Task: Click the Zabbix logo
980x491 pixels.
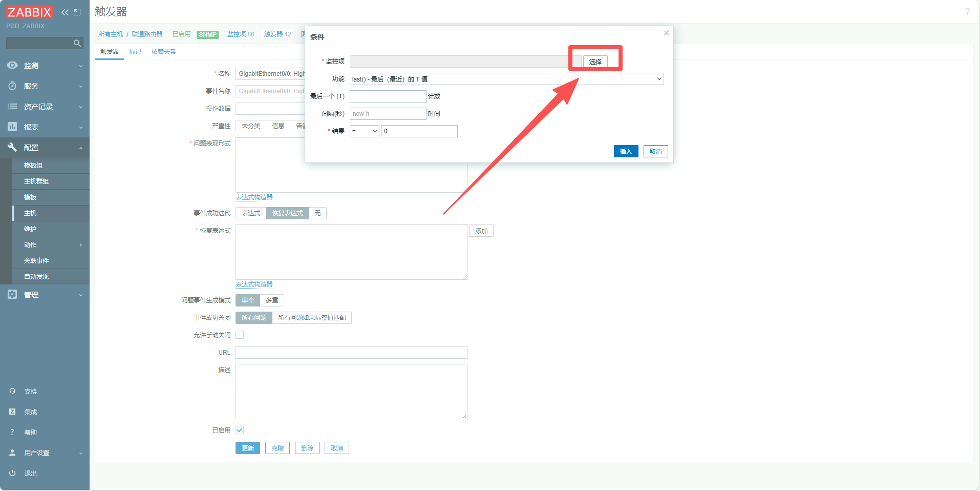Action: point(29,12)
